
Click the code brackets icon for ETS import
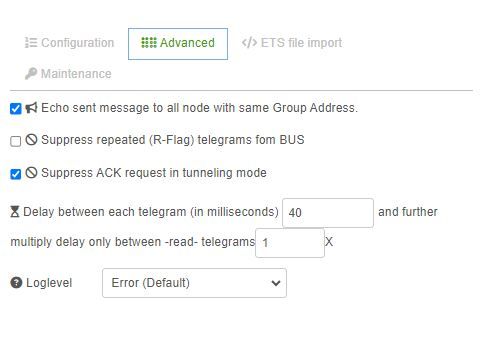pos(249,43)
